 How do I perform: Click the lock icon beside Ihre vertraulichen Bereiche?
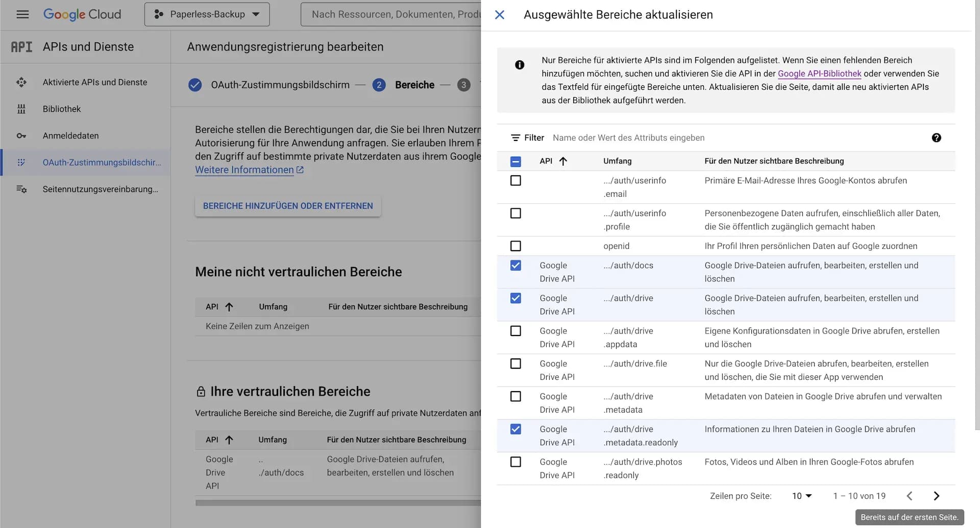[x=201, y=392]
